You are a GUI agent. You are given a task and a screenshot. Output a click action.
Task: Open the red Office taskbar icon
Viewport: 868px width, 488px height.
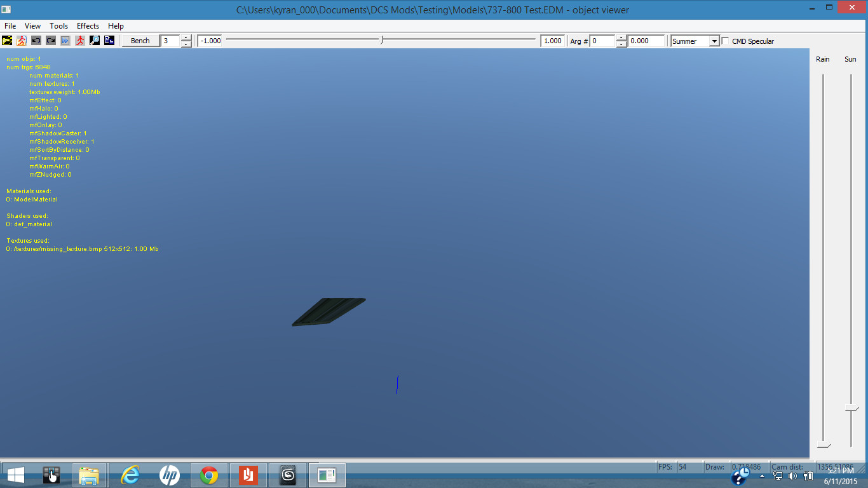pyautogui.click(x=248, y=475)
